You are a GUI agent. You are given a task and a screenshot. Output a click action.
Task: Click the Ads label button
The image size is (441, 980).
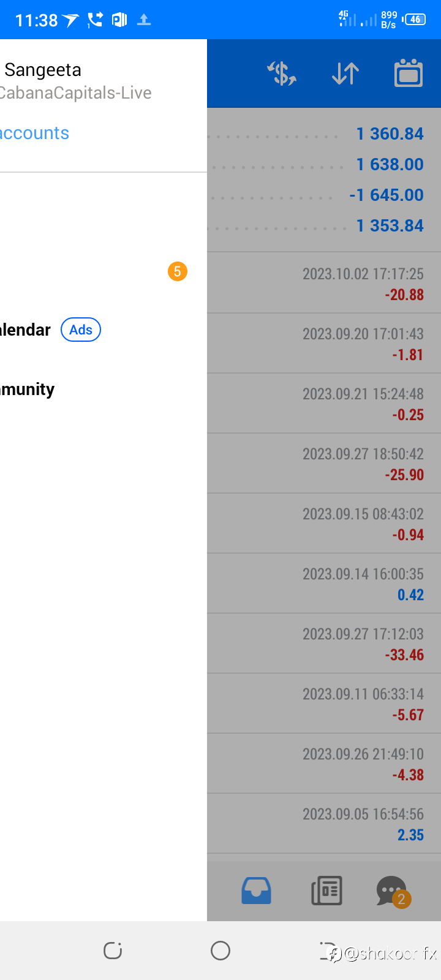(81, 330)
